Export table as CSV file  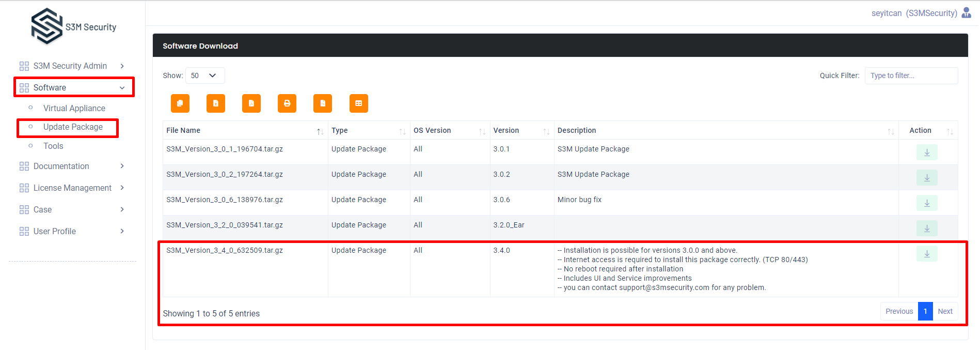[x=323, y=103]
